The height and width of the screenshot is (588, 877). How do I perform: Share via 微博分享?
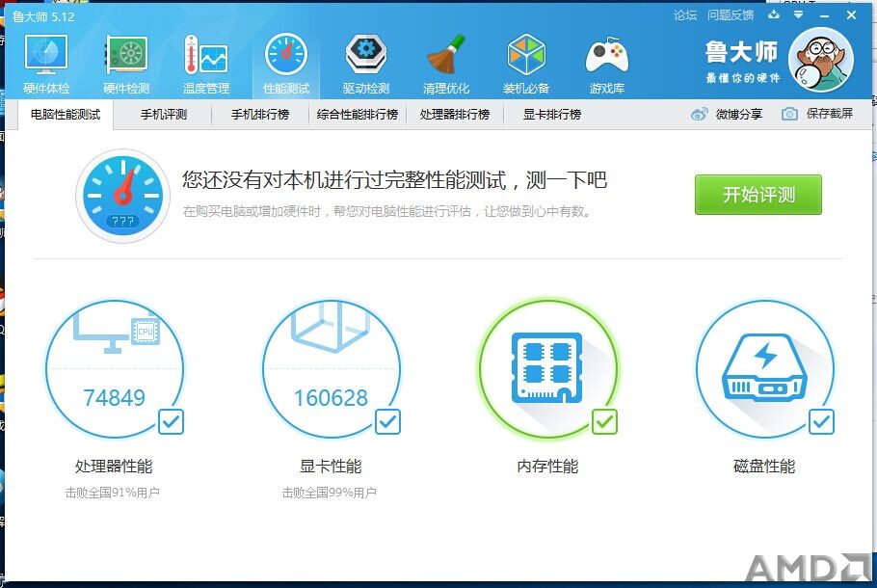pyautogui.click(x=727, y=114)
